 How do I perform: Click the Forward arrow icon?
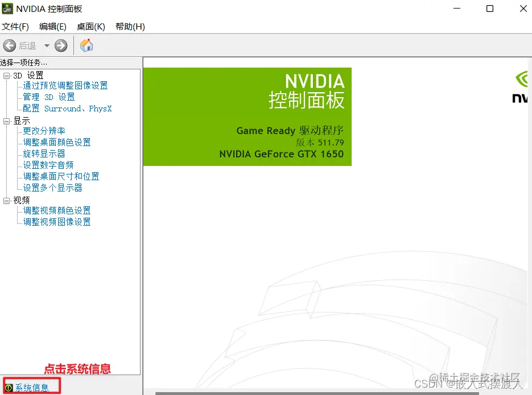point(61,45)
